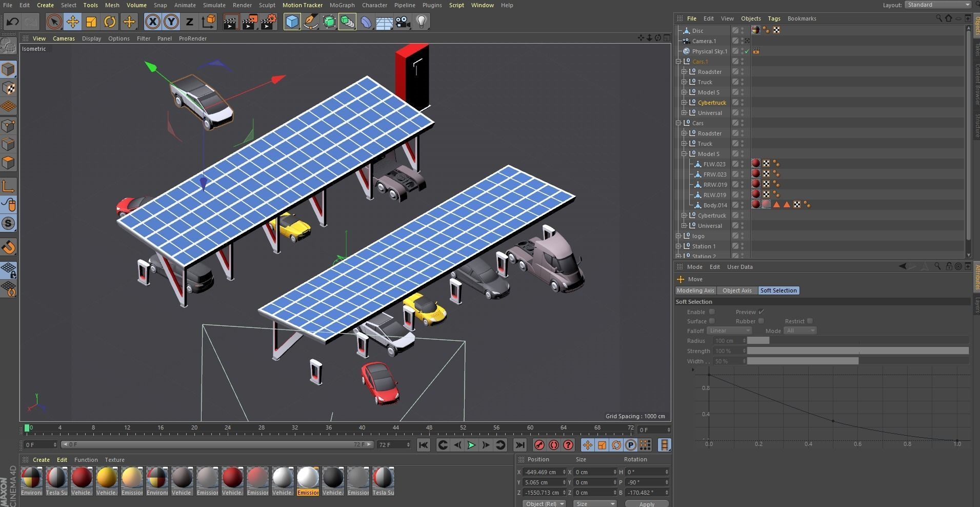980x507 pixels.
Task: Open User Data in Attributes manager
Action: pyautogui.click(x=740, y=267)
